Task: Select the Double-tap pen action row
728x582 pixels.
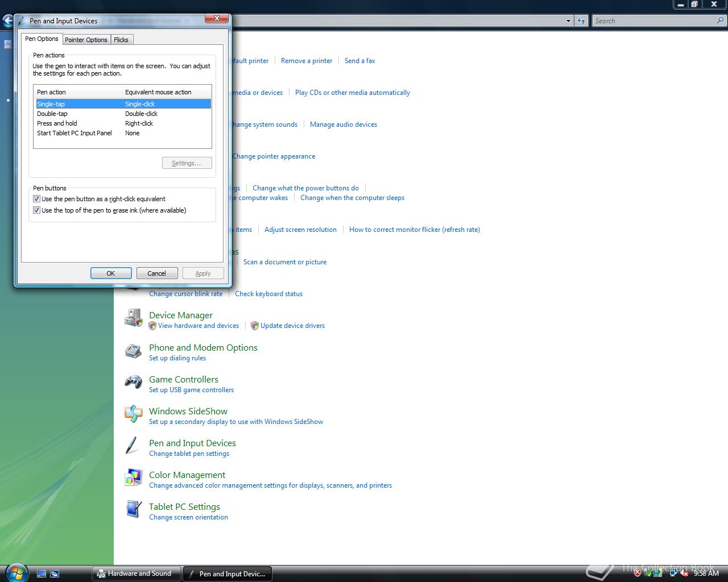Action: [x=123, y=114]
